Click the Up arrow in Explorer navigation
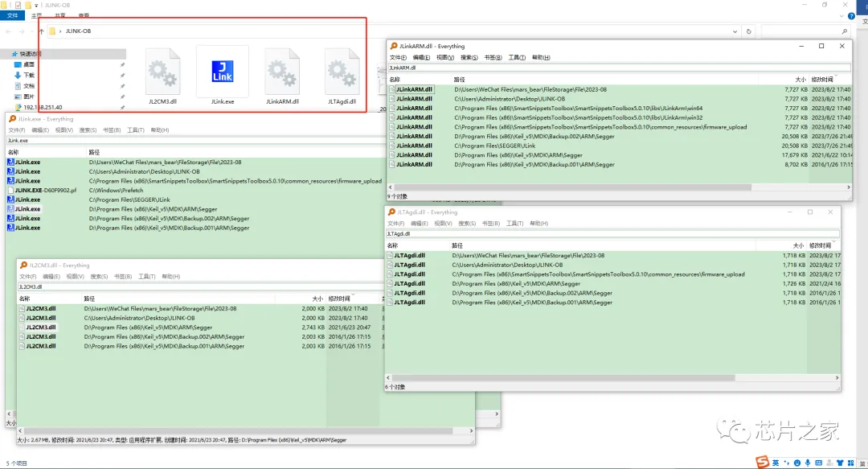Screen dimensions: 868x469 pyautogui.click(x=41, y=31)
